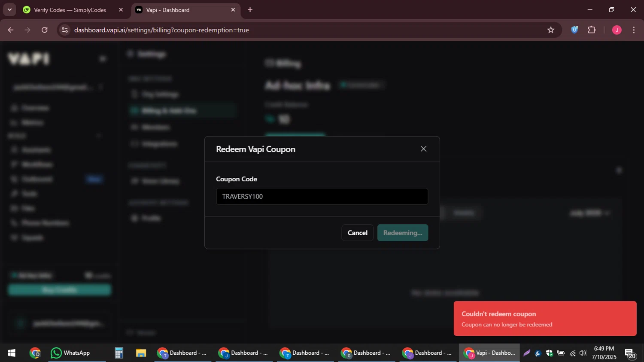Open File Explorer from the taskbar

[x=141, y=353]
